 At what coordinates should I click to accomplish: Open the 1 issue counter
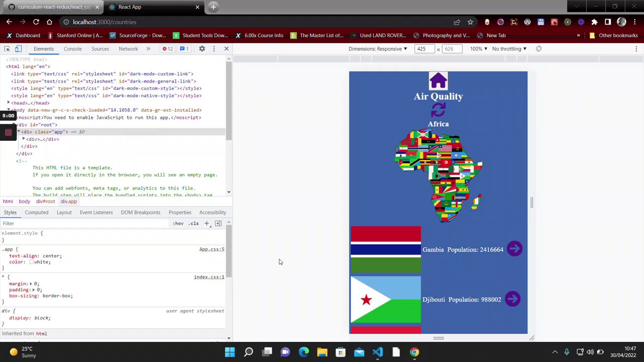coord(184,49)
